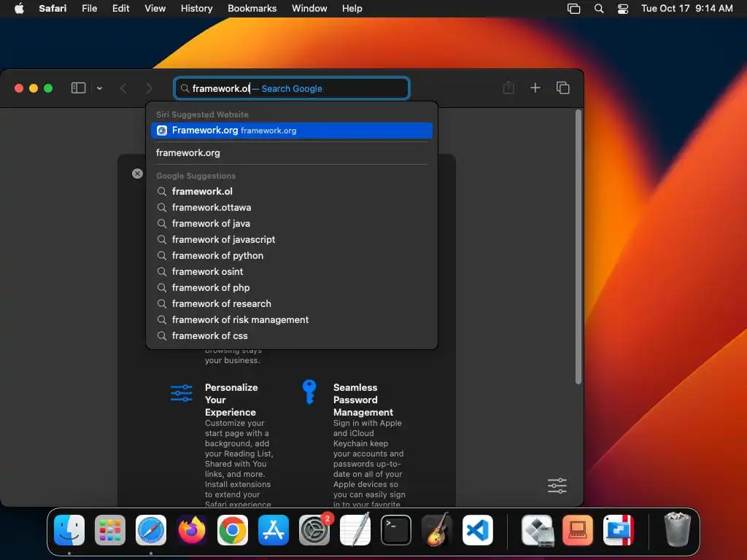Viewport: 747px width, 560px height.
Task: Open Terminal from the Dock
Action: click(396, 530)
